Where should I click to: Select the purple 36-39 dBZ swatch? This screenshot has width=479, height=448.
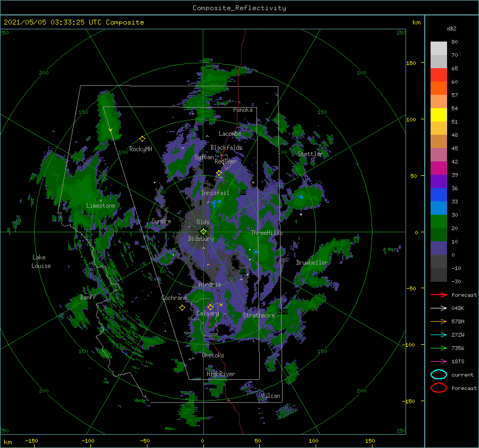tap(439, 182)
